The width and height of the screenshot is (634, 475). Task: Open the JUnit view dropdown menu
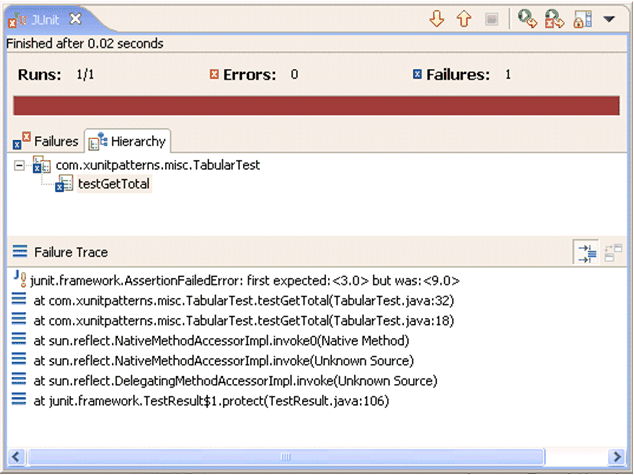point(610,18)
